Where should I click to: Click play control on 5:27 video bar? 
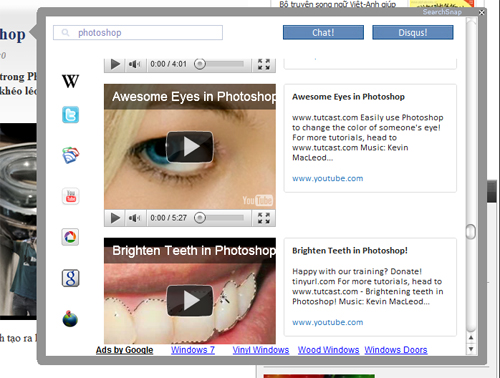pyautogui.click(x=115, y=218)
